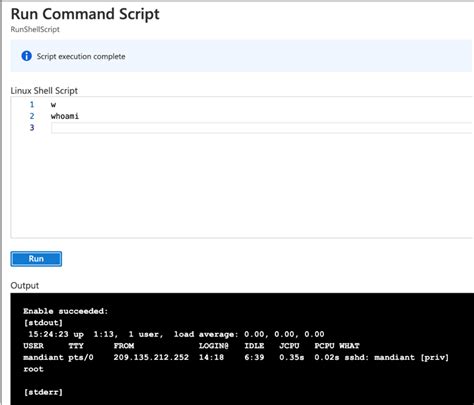Click the uptime line starting with 15:24:23
The width and height of the screenshot is (474, 405).
(x=176, y=334)
